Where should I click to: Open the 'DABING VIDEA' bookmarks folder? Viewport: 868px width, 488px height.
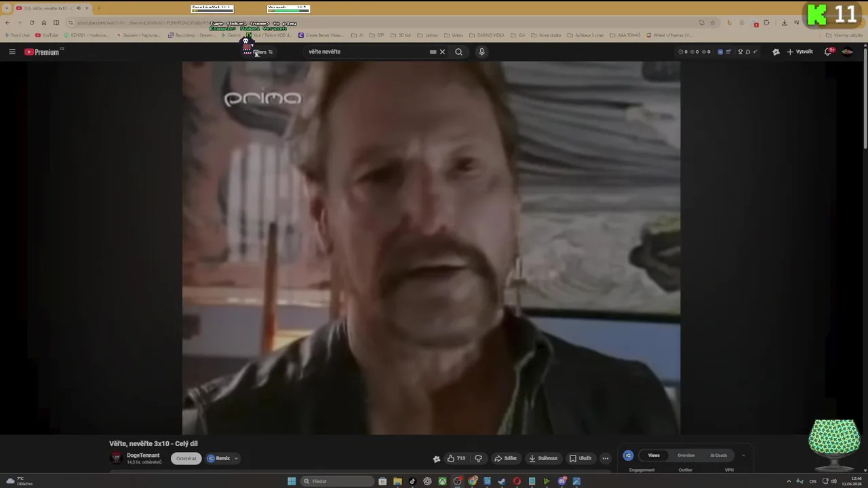pos(487,35)
